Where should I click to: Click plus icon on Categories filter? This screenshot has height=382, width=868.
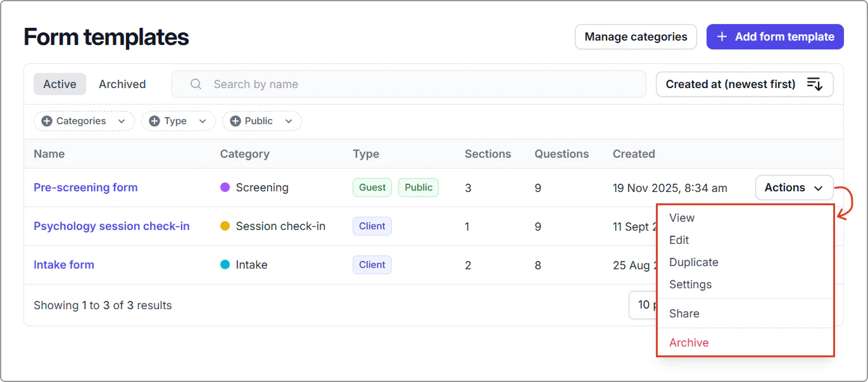(x=47, y=121)
